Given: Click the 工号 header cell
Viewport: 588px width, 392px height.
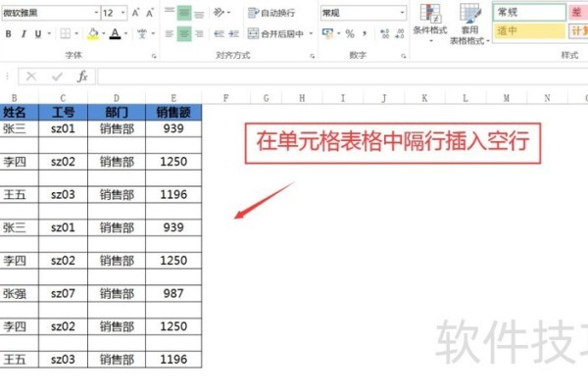Looking at the screenshot, I should pyautogui.click(x=63, y=112).
